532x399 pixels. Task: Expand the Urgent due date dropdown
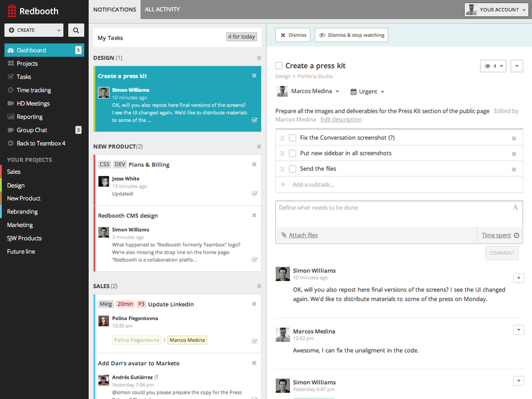368,91
